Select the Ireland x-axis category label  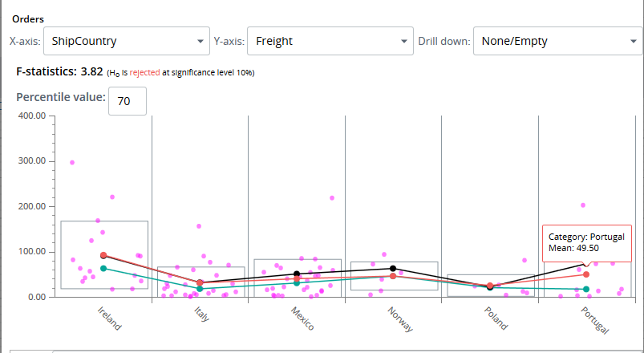(109, 319)
